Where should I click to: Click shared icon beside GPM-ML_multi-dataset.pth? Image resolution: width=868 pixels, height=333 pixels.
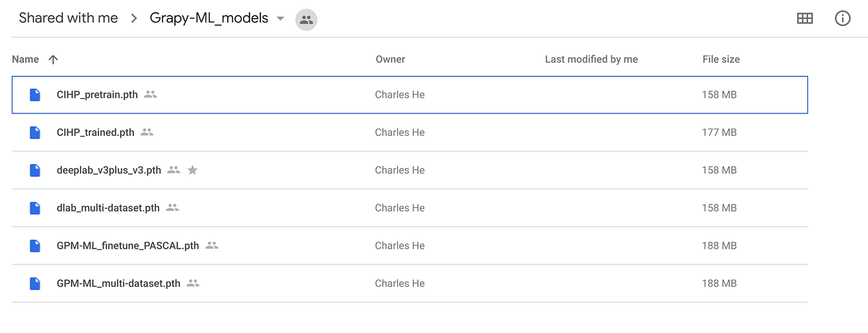click(193, 283)
